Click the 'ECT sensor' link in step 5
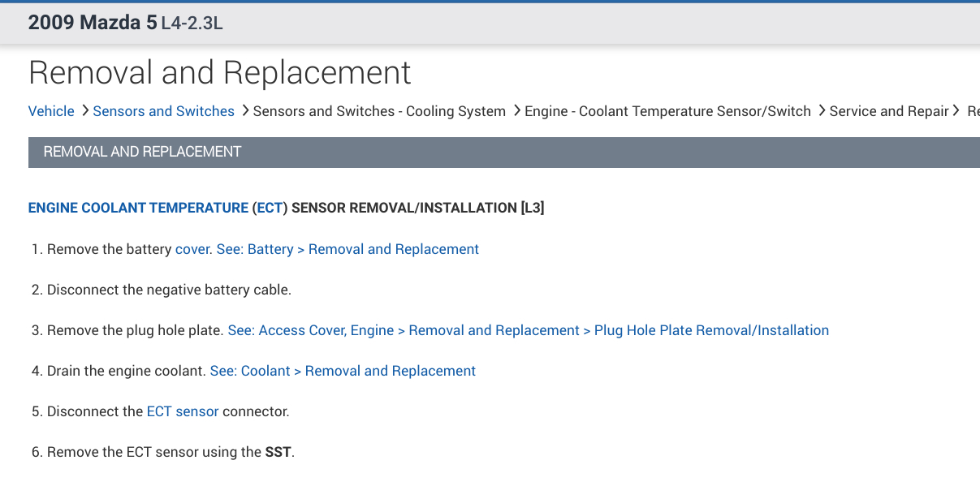Viewport: 980px width, 486px height. pyautogui.click(x=183, y=411)
